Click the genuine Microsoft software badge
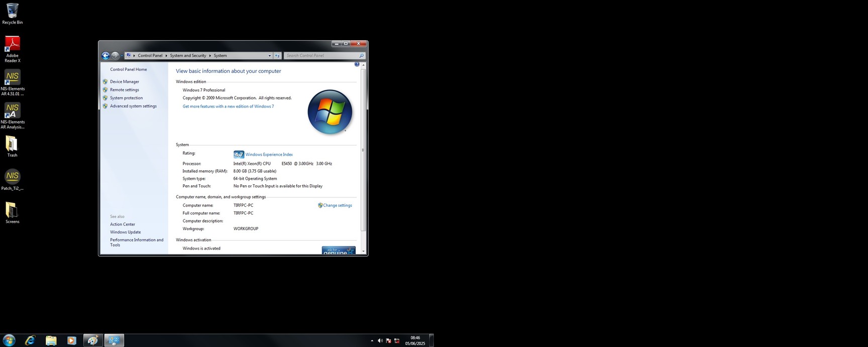 pyautogui.click(x=339, y=250)
